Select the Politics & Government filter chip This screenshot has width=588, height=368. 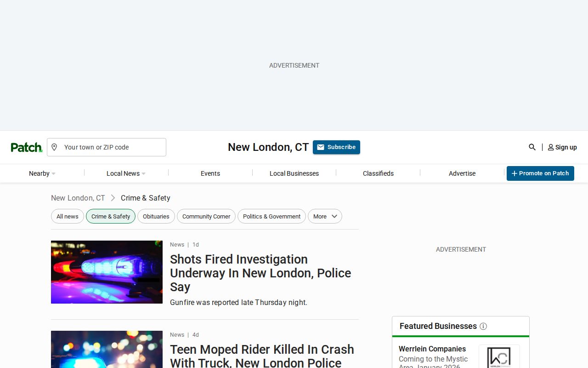pos(271,216)
